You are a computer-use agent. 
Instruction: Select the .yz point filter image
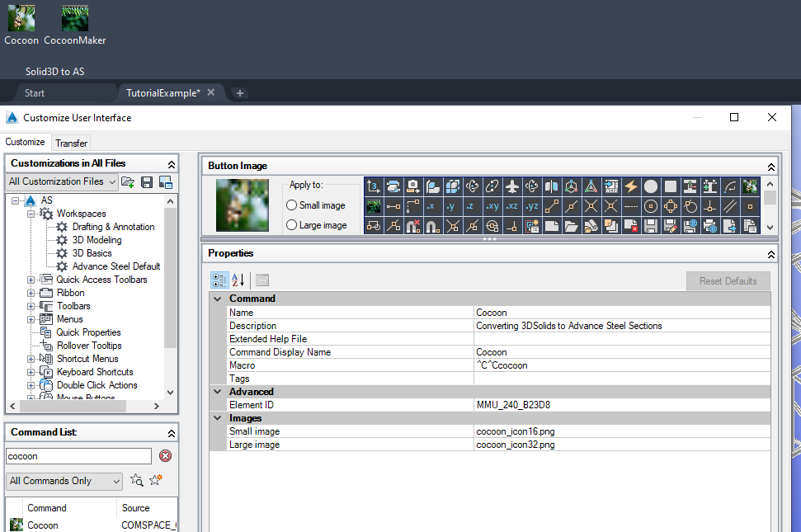pyautogui.click(x=532, y=206)
